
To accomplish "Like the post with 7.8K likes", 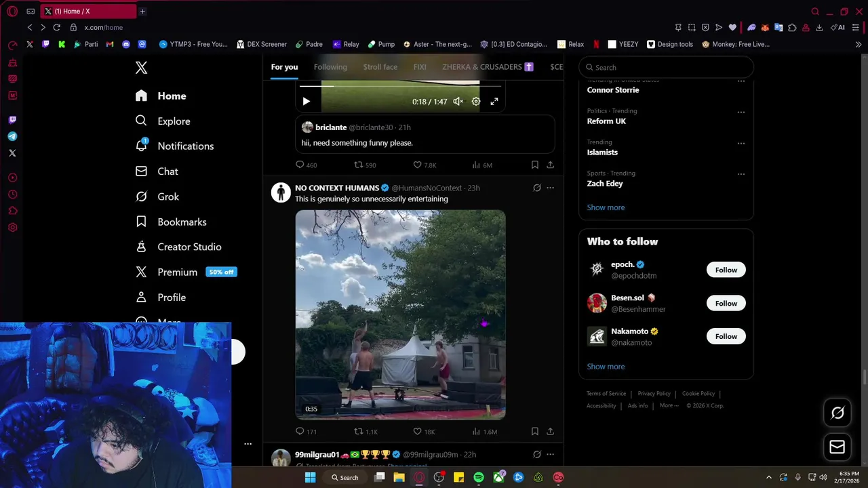I will click(x=425, y=165).
